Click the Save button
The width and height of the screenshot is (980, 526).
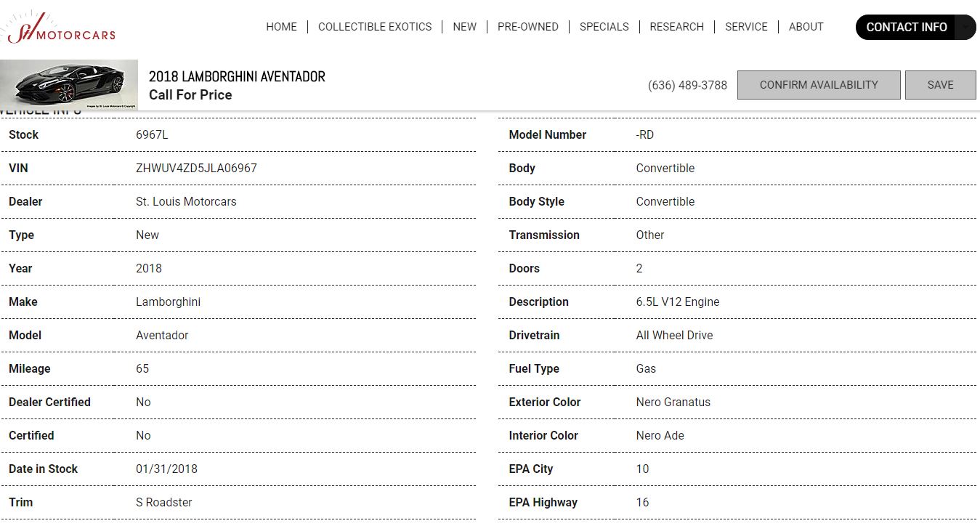[x=940, y=85]
